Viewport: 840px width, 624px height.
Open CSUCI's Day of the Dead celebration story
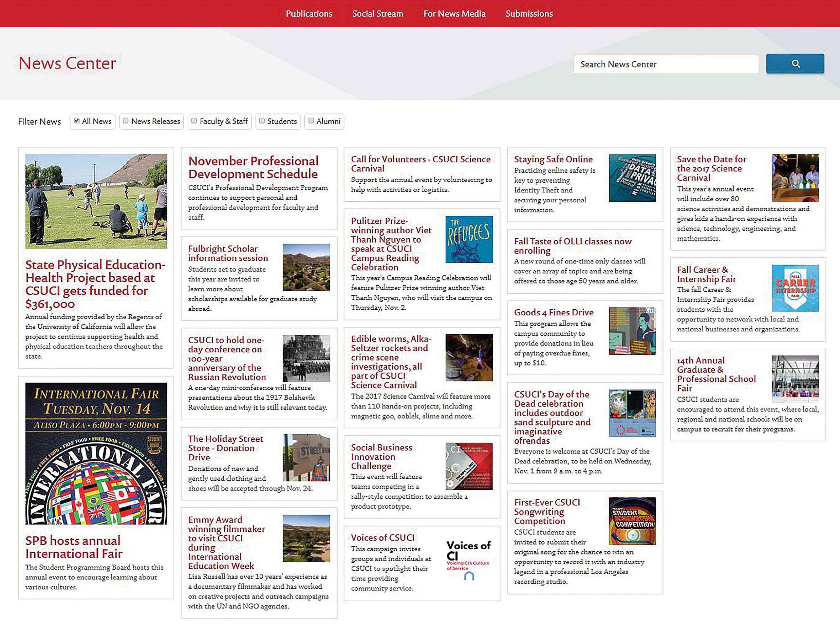[552, 417]
